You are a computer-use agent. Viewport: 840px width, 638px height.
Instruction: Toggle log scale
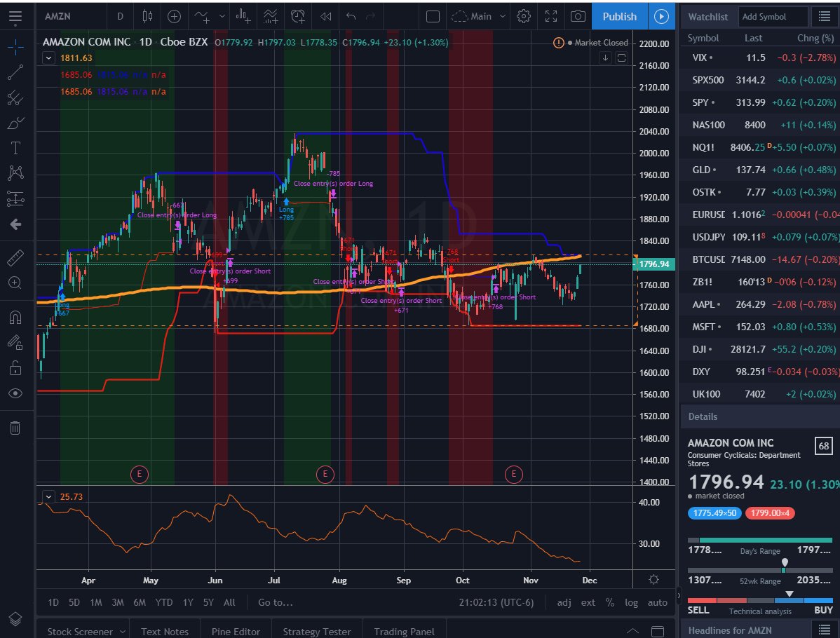(x=631, y=602)
